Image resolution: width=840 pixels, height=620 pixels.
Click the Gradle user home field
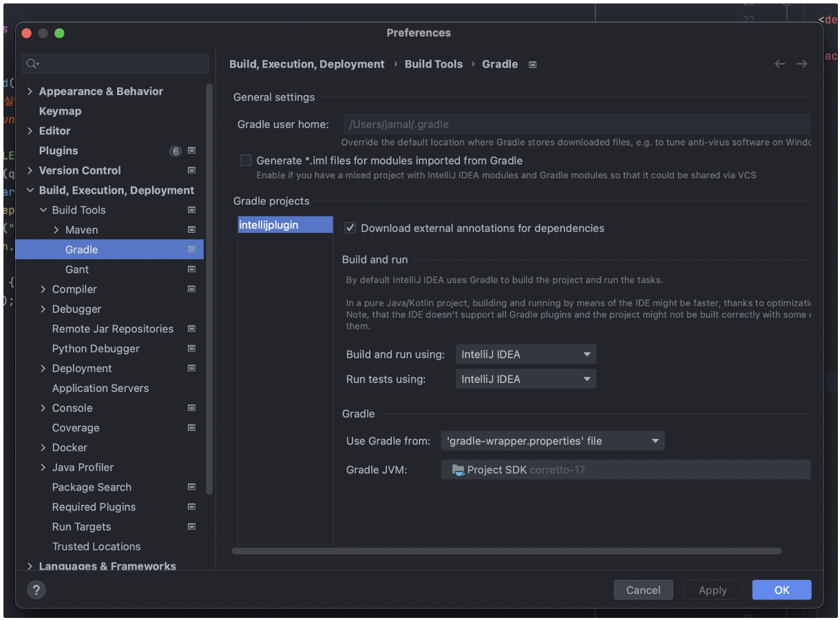click(x=577, y=125)
